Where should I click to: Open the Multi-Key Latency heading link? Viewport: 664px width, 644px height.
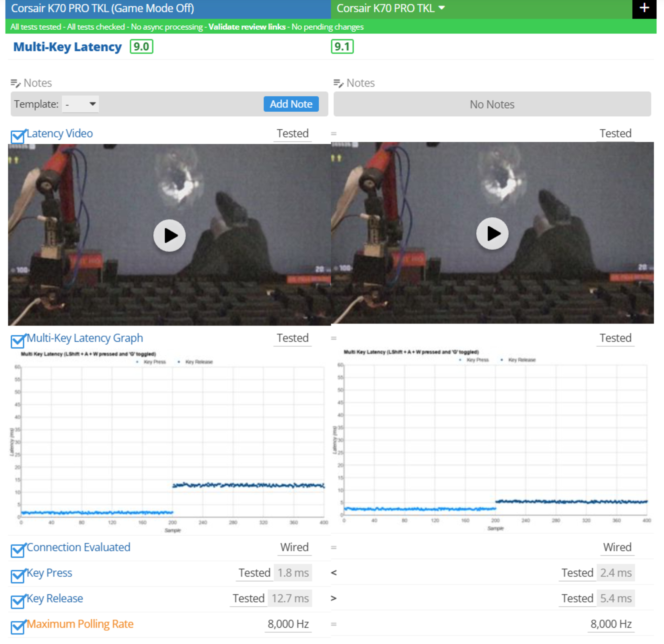pyautogui.click(x=67, y=47)
